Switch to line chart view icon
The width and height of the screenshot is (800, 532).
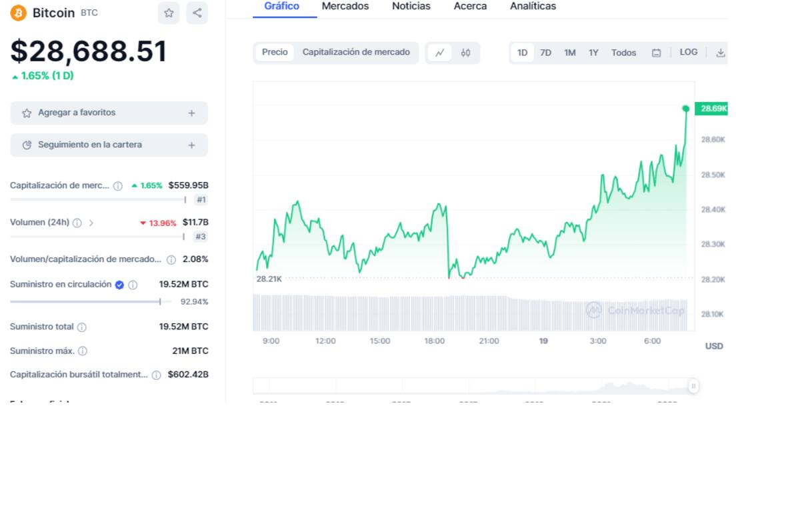click(x=439, y=53)
